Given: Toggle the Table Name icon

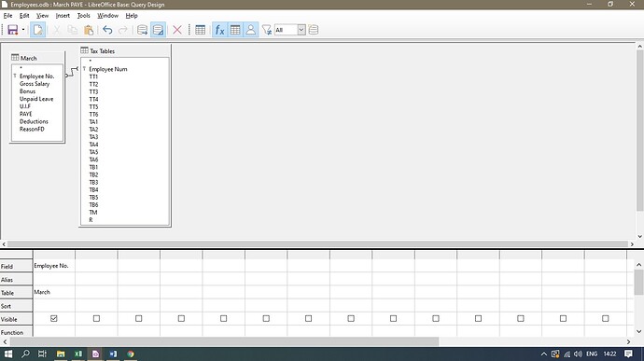Looking at the screenshot, I should coord(235,30).
